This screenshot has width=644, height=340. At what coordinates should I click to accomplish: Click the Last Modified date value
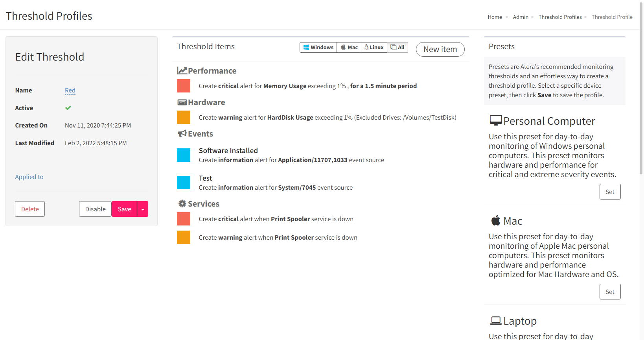pyautogui.click(x=96, y=143)
